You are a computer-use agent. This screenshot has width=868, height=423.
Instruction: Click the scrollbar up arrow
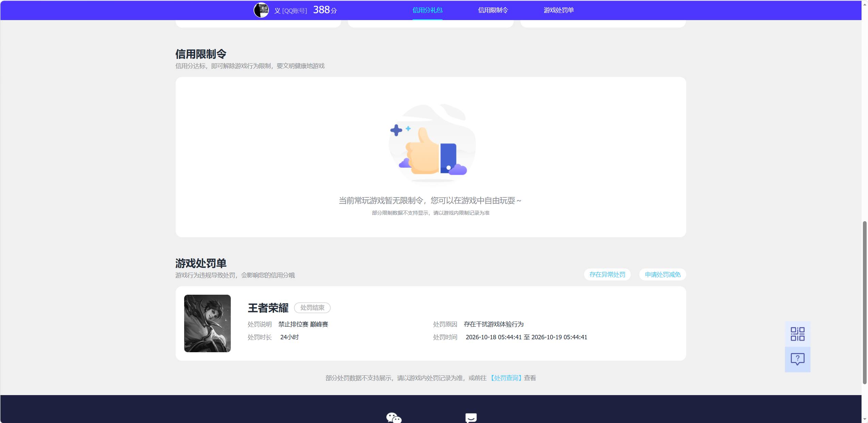(x=865, y=4)
